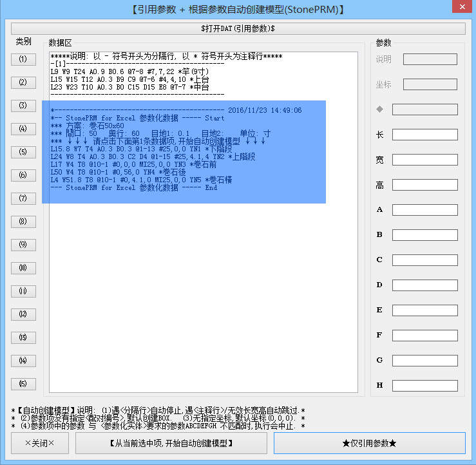Select category button (10)
Screen dimensions: 476x465
(x=23, y=268)
